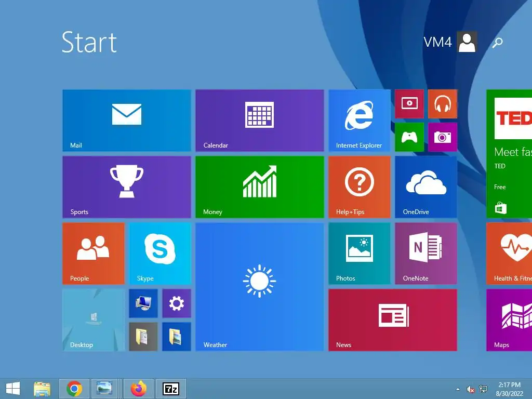The height and width of the screenshot is (399, 532).
Task: Open the red Video tile
Action: click(409, 104)
